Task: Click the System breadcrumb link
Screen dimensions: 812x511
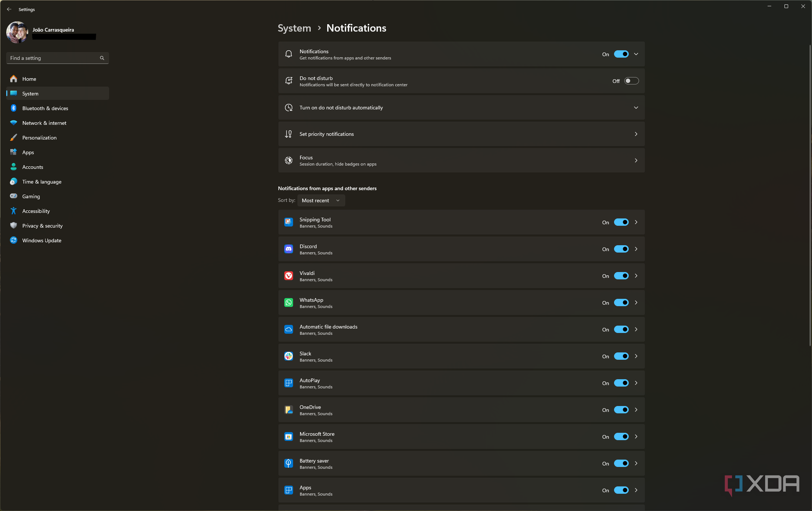Action: tap(294, 28)
